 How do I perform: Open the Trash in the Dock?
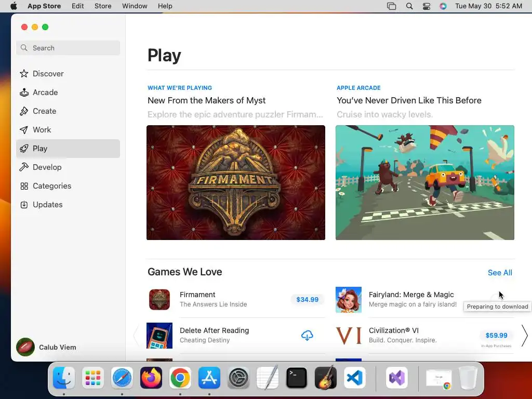(468, 378)
